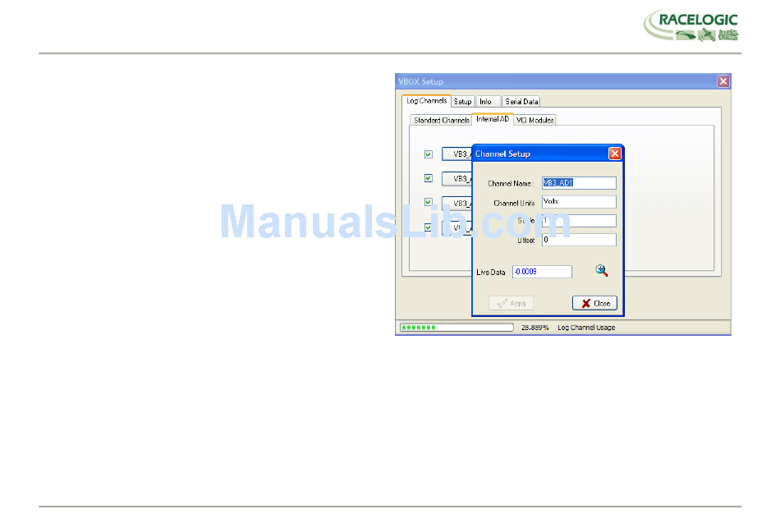Click the first VB3 channel button
This screenshot has height=532, width=780.
click(457, 154)
